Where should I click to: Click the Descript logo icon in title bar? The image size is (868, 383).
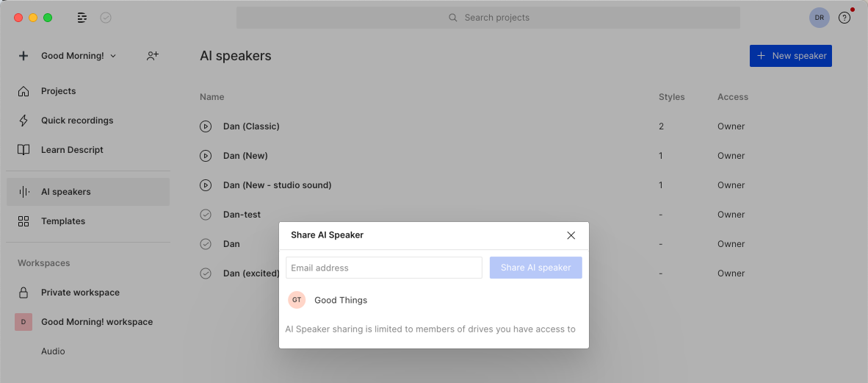[82, 18]
